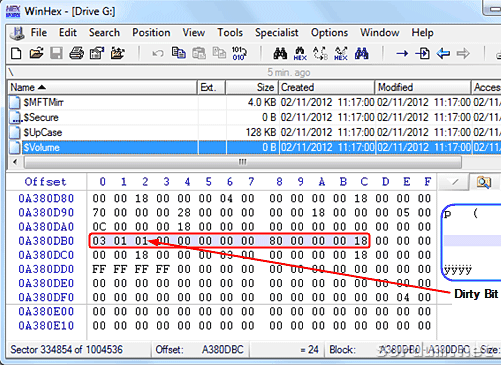
Task: Open the Window menu
Action: coord(379,33)
